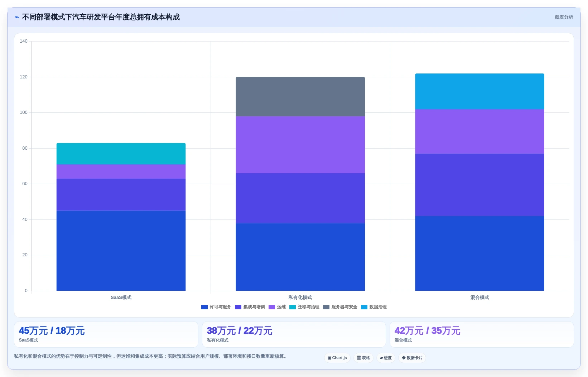588x377 pixels.
Task: Hide the 数据治理 series via legend
Action: [373, 307]
